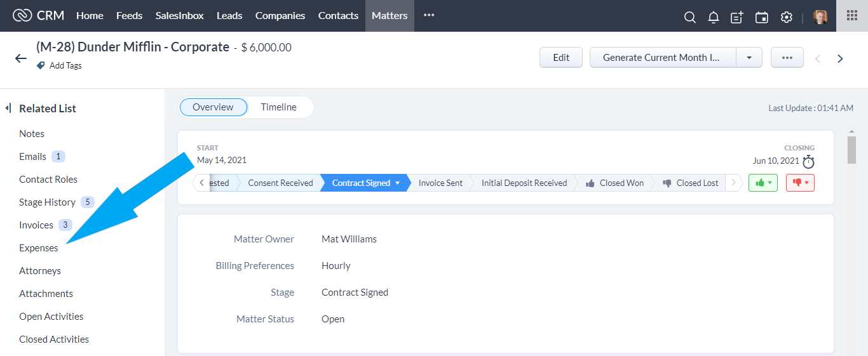Select the Initial Deposit Received stage
Image resolution: width=868 pixels, height=356 pixels.
click(524, 183)
